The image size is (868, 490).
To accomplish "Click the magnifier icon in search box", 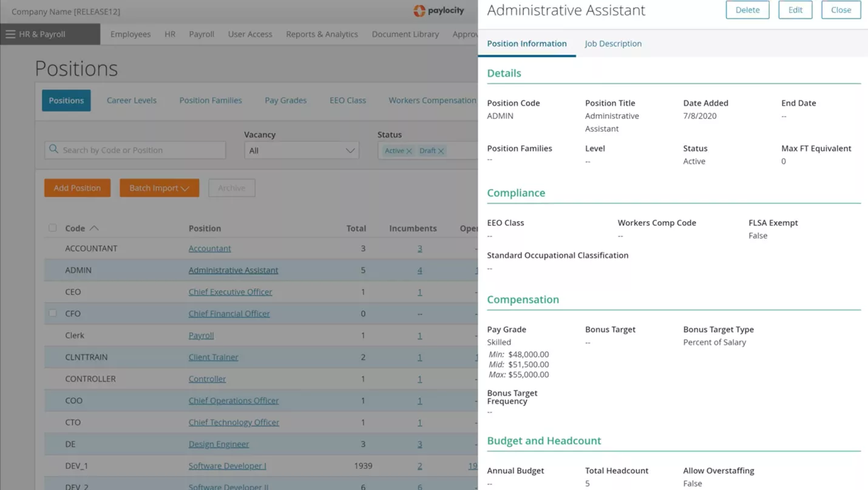I will click(x=54, y=149).
